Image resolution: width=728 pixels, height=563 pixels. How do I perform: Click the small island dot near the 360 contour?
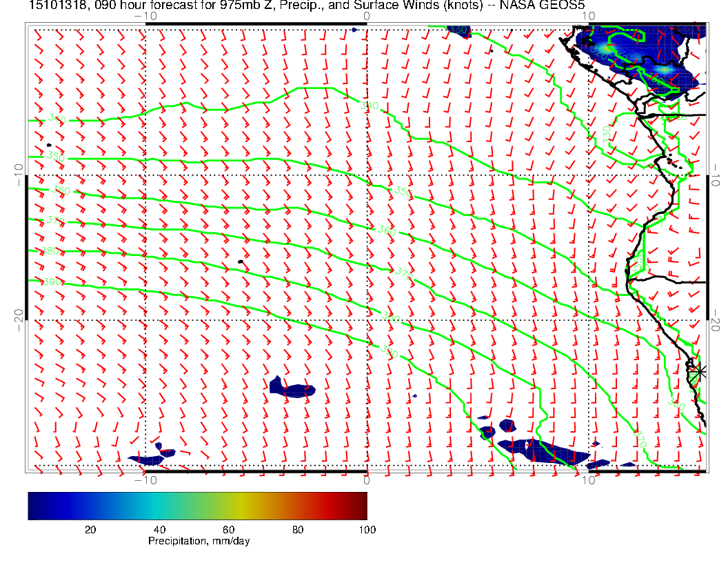coord(241,261)
